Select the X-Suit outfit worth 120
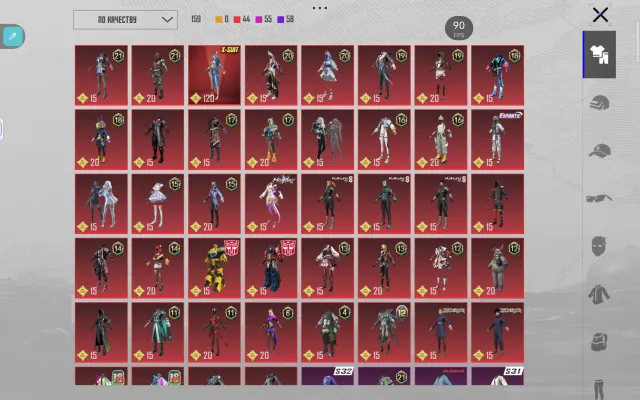 point(214,75)
